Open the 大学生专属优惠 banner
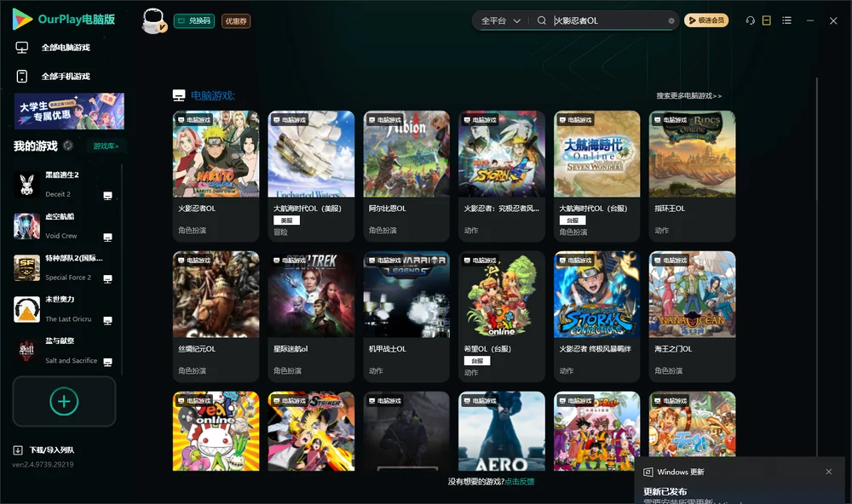 (69, 111)
